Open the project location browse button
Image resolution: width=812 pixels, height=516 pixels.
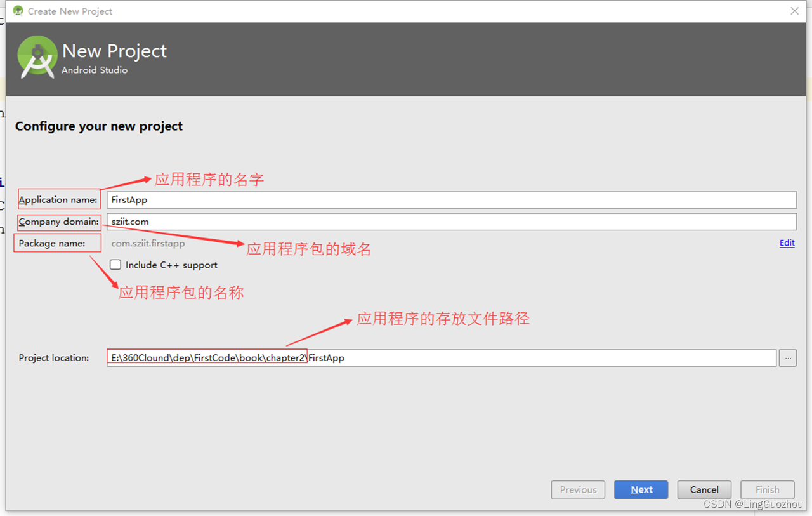pyautogui.click(x=789, y=358)
